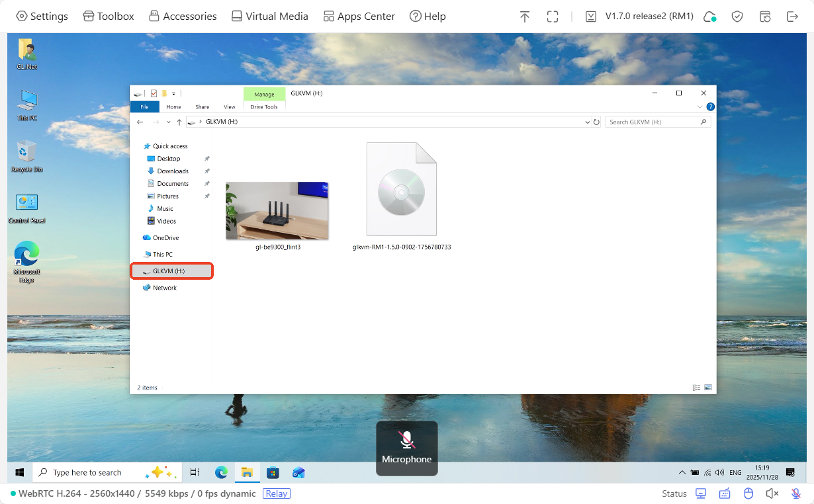Open the Virtual Media menu
This screenshot has width=814, height=504.
[269, 16]
